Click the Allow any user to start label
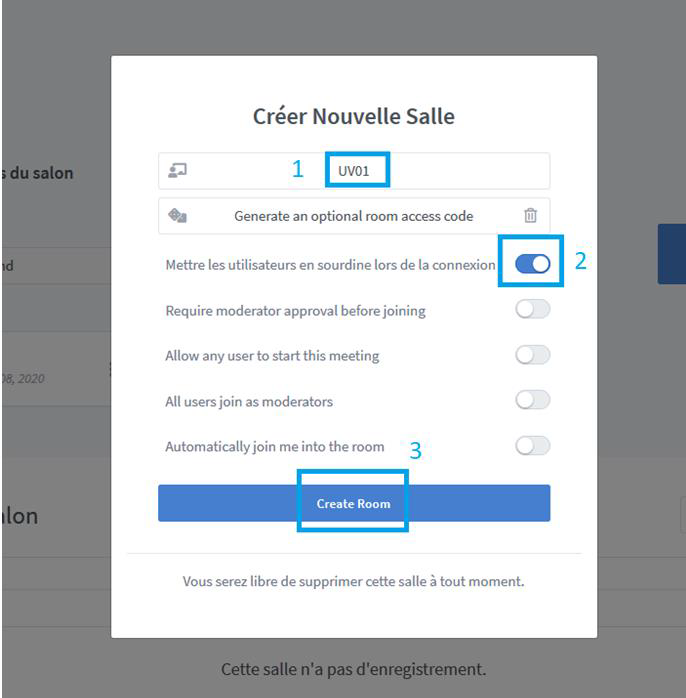This screenshot has width=686, height=698. tap(272, 356)
